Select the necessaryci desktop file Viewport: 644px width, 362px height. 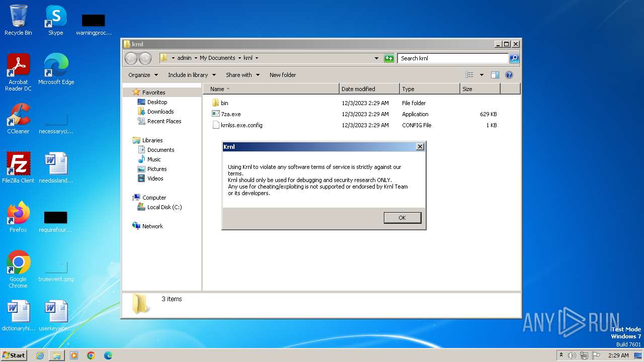click(x=56, y=124)
